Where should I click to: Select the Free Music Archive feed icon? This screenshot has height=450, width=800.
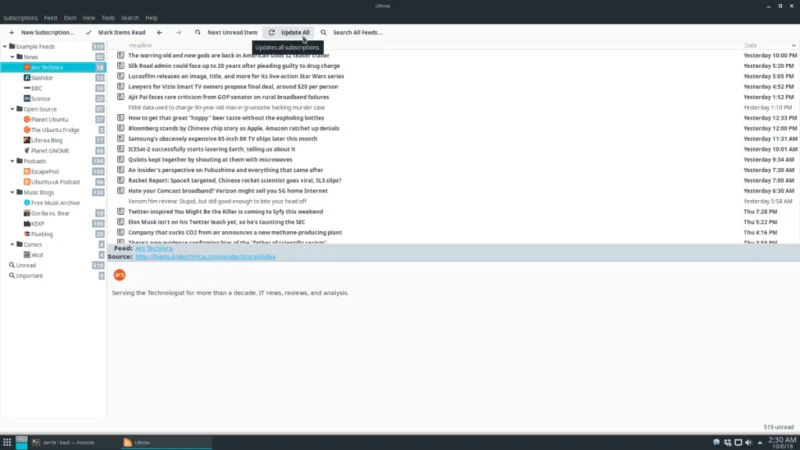point(27,203)
